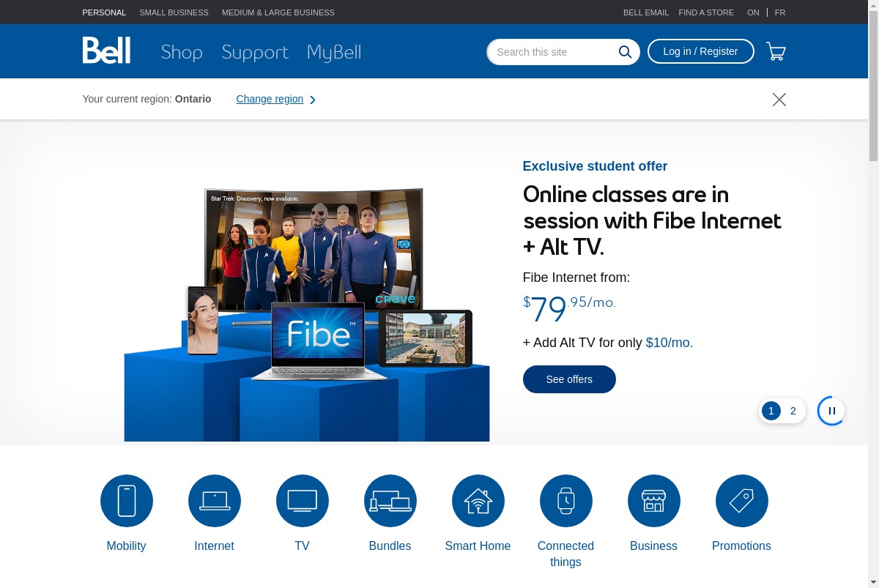Open the Find a Store link
Viewport: 879px width, 588px height.
pyautogui.click(x=706, y=12)
